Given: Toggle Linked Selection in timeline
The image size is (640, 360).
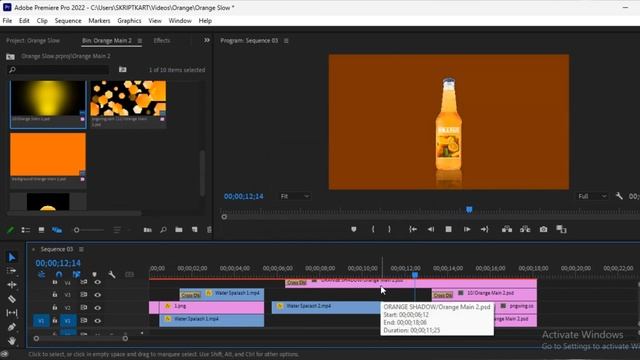Looking at the screenshot, I should click(x=76, y=274).
